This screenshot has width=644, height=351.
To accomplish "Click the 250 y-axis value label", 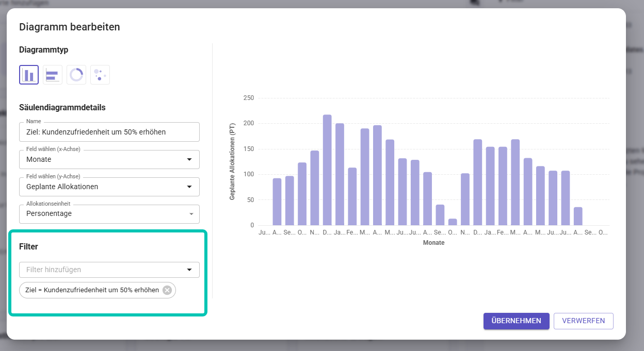I will point(249,98).
